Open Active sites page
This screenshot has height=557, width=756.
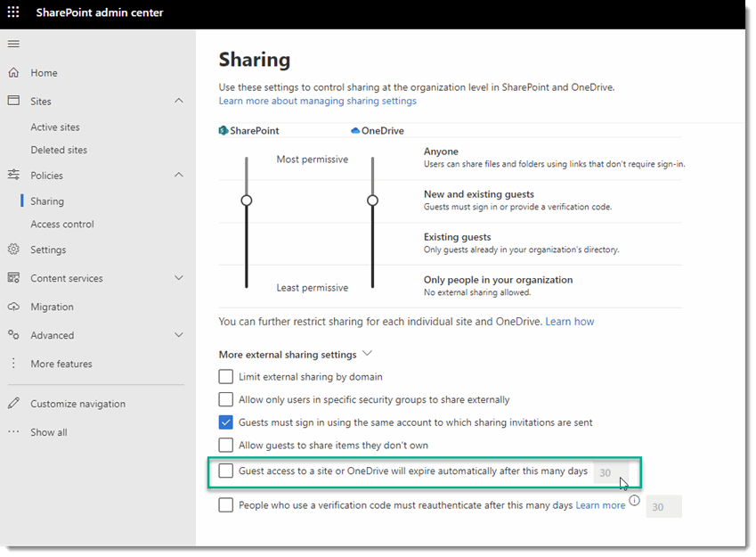[x=55, y=127]
